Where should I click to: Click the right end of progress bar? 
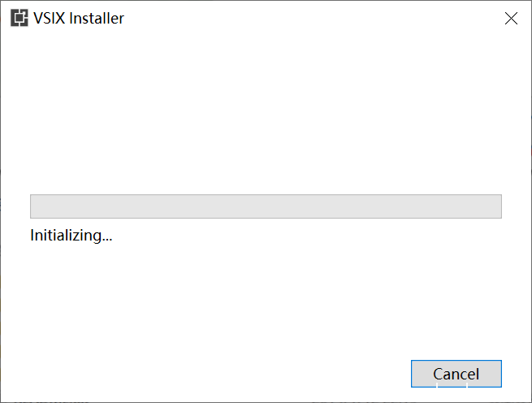click(495, 206)
